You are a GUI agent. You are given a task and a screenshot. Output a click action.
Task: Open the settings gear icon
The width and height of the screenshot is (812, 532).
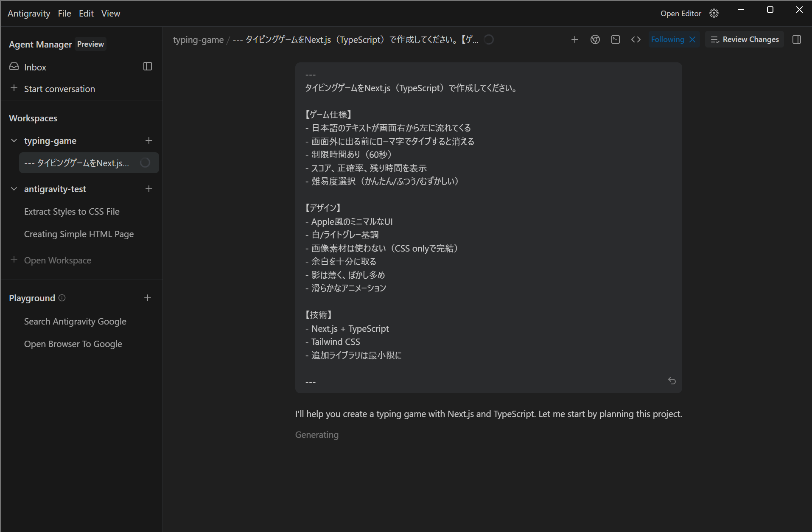tap(714, 14)
